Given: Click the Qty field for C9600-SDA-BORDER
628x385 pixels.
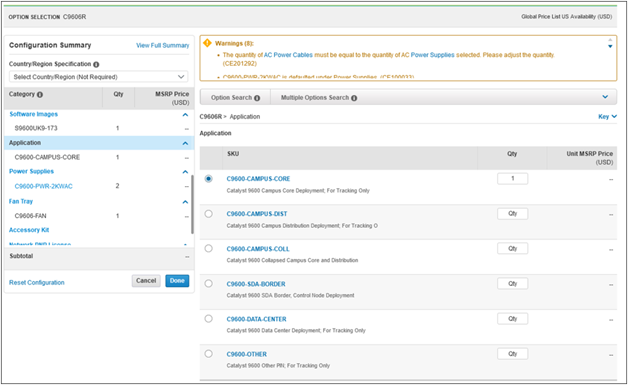Looking at the screenshot, I should tap(513, 284).
